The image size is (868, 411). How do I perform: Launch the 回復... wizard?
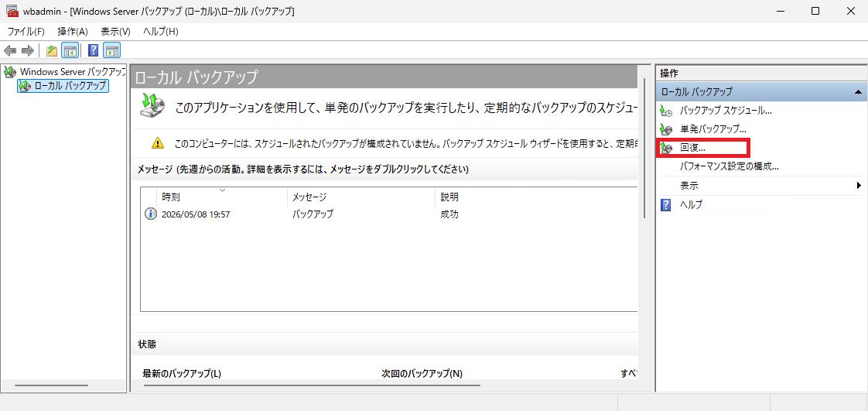coord(692,148)
